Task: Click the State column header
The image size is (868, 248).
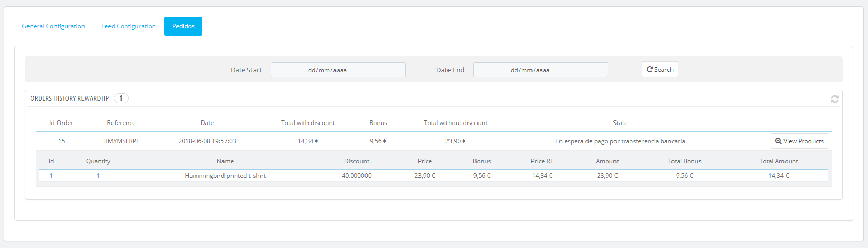Action: coord(620,123)
